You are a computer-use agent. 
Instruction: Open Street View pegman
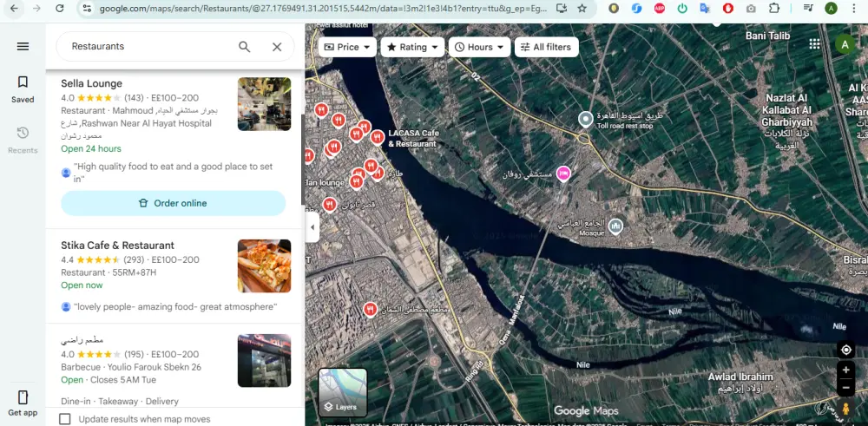coord(845,409)
